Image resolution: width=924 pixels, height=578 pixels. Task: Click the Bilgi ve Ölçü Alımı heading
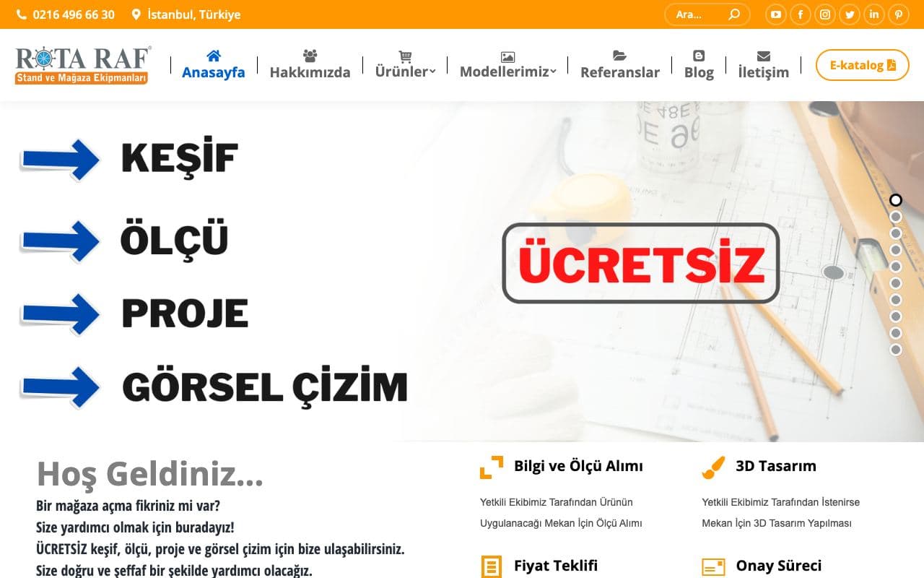(578, 466)
